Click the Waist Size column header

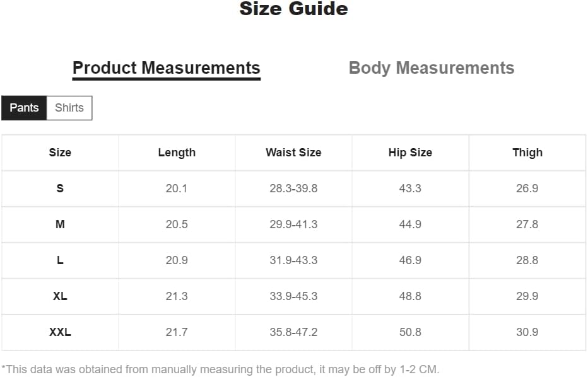(293, 153)
